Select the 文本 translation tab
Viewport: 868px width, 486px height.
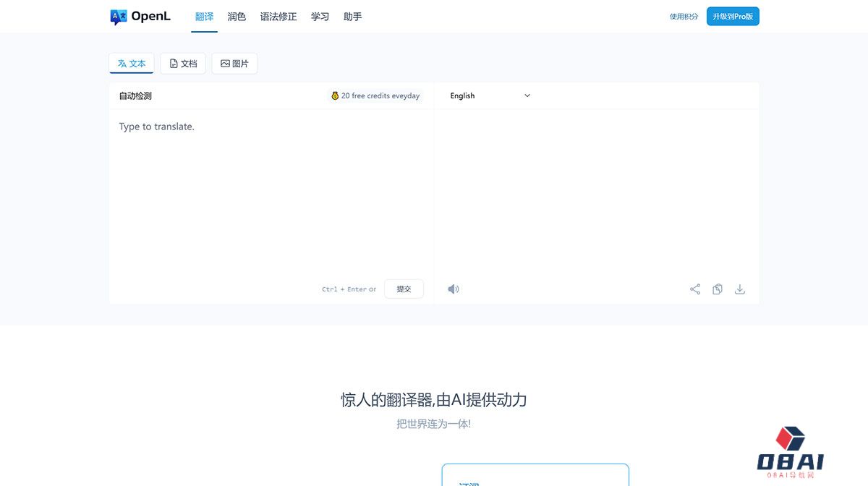pos(132,64)
